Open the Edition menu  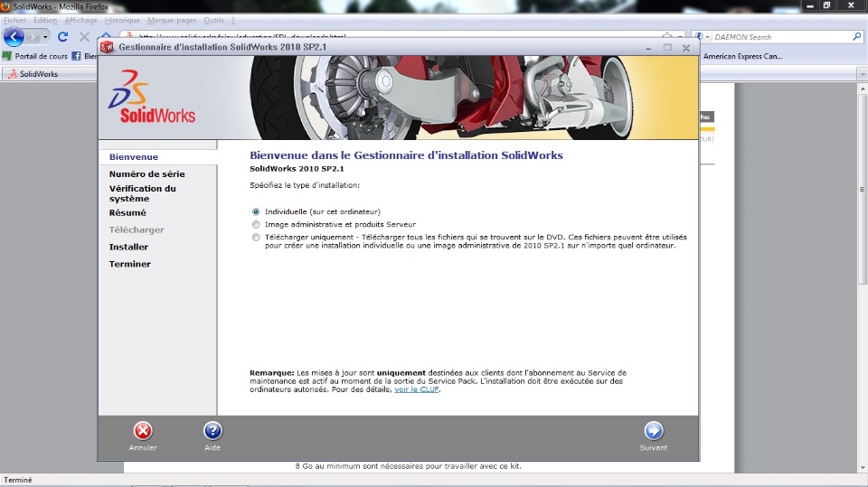[45, 20]
